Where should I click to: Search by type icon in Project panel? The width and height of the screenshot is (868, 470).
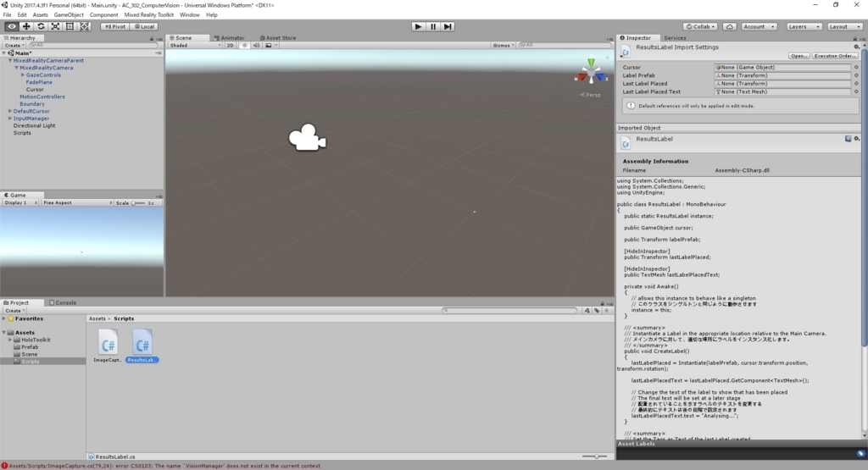point(587,311)
